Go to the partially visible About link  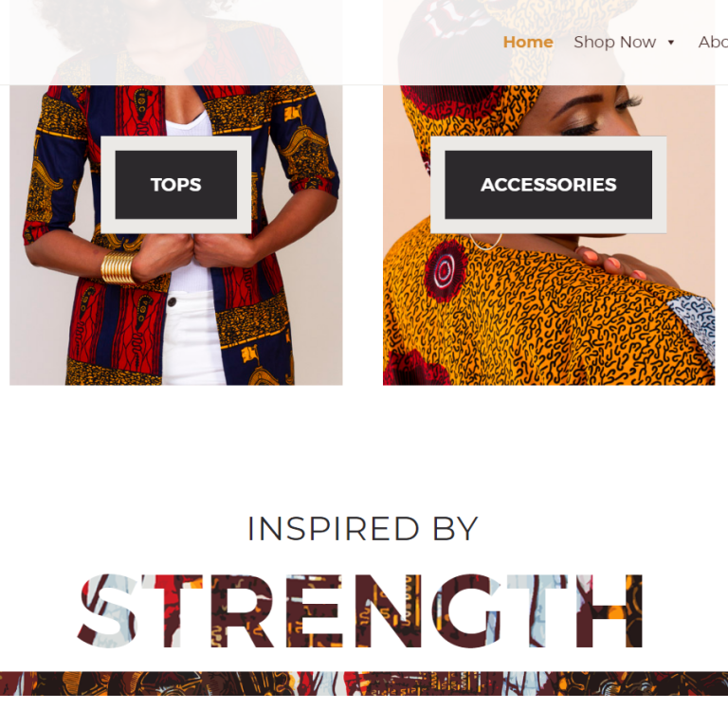click(713, 43)
